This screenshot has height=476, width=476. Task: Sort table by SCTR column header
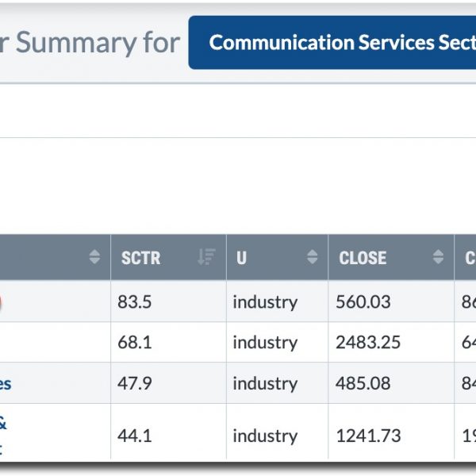[x=168, y=257]
